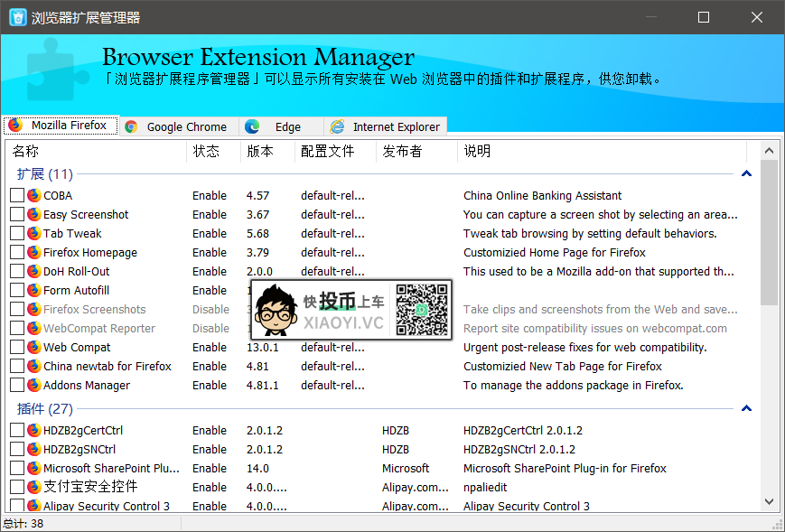Click the Internet Explorer logo on its tab

[337, 126]
